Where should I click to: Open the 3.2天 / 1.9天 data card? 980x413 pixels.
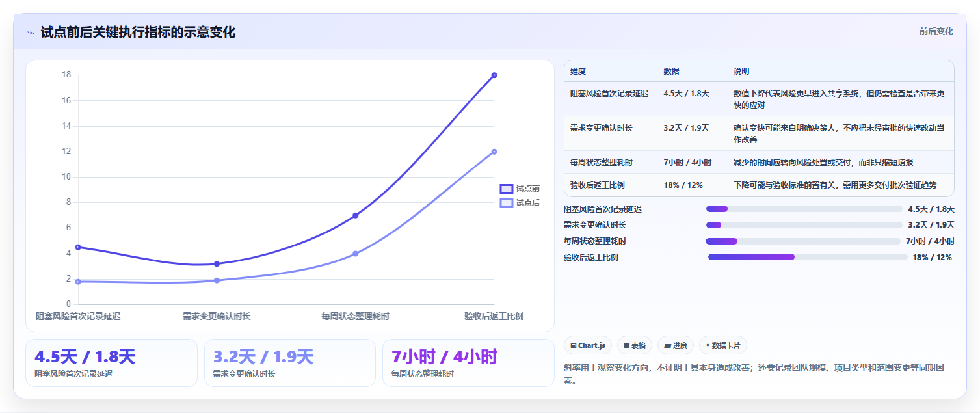coord(290,363)
